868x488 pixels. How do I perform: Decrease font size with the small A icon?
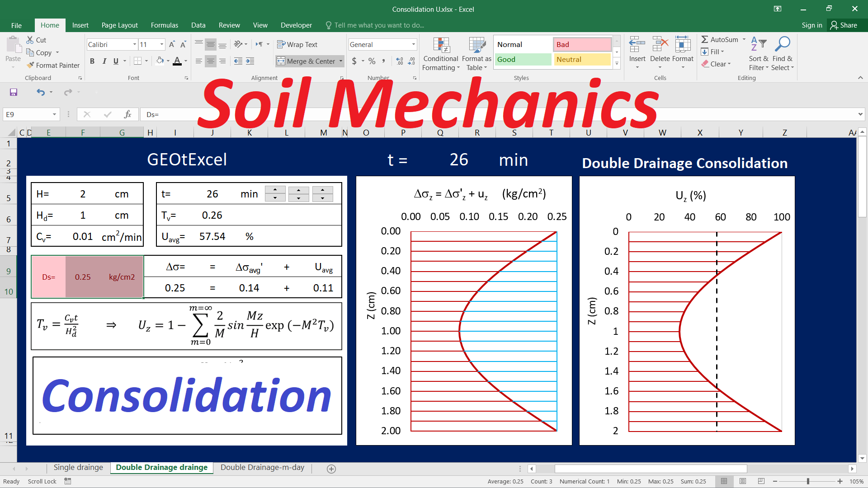pos(183,44)
